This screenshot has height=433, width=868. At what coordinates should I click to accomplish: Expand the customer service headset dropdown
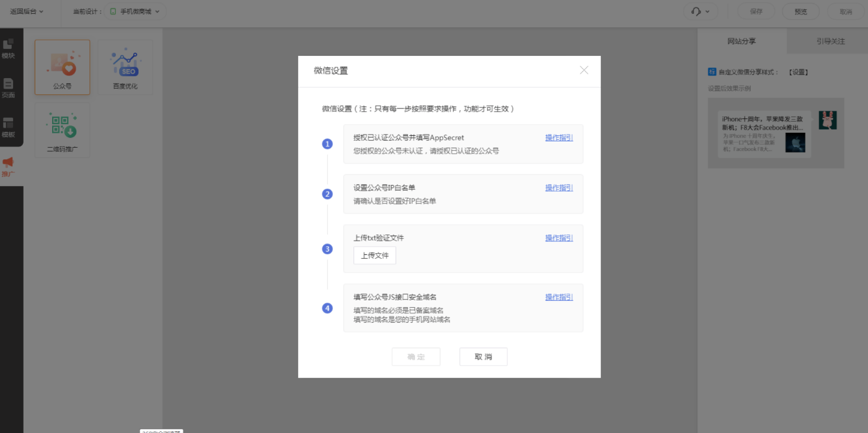click(701, 11)
